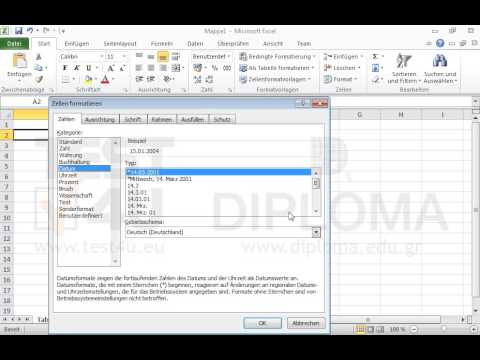Image resolution: width=480 pixels, height=360 pixels.
Task: Open the Gebietsschema Deutsch dropdown arrow
Action: [316, 232]
